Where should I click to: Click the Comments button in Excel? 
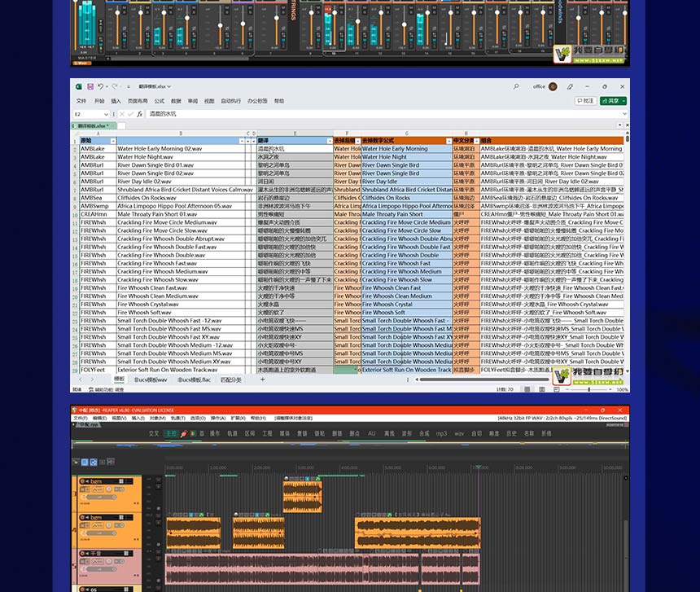[x=584, y=101]
